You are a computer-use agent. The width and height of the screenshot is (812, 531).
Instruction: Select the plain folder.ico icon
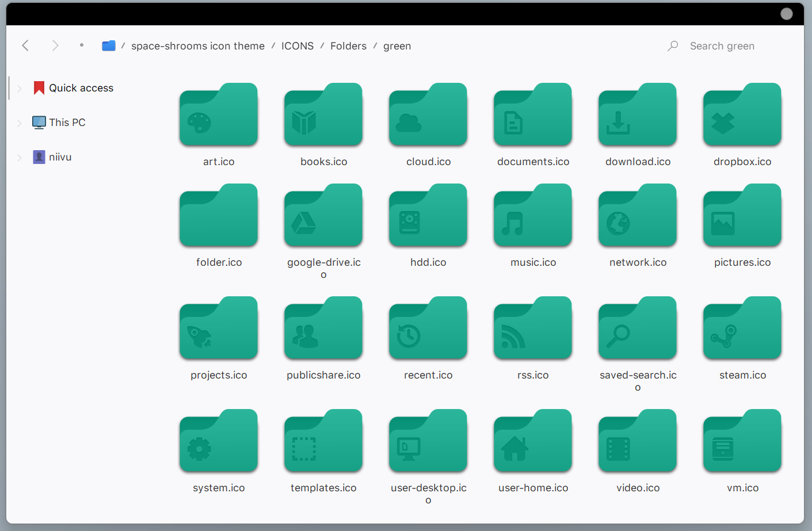[x=219, y=215]
